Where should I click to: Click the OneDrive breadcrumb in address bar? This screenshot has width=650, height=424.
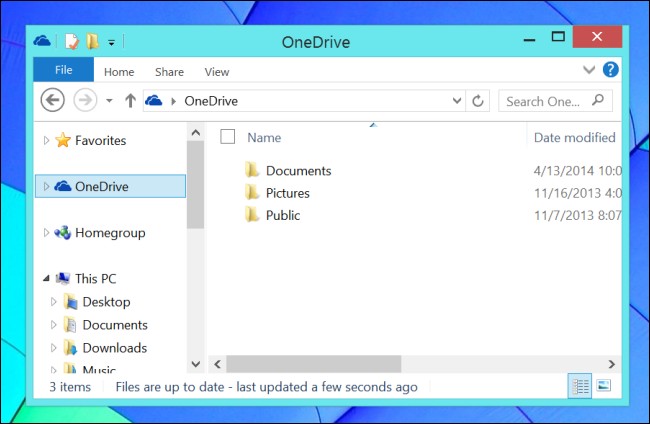pyautogui.click(x=211, y=101)
